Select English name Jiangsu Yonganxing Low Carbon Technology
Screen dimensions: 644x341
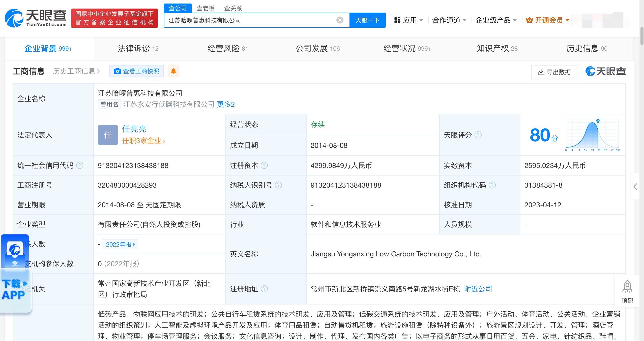(x=396, y=254)
